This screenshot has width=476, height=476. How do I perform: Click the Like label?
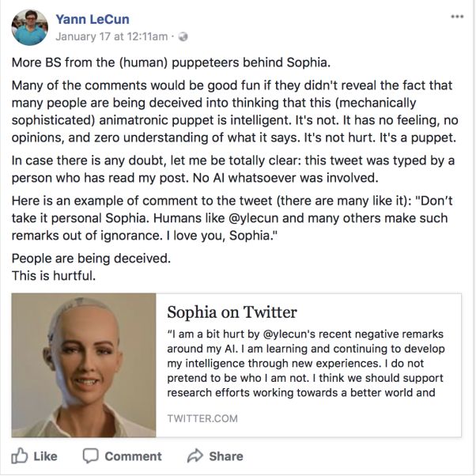pos(45,456)
